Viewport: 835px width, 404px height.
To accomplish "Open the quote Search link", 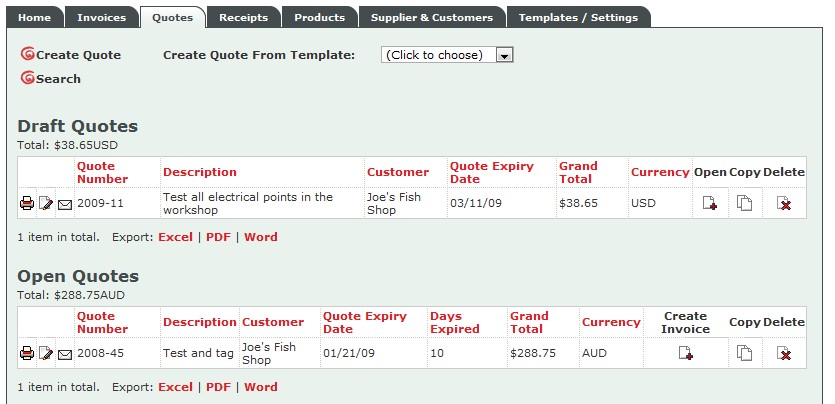I will click(x=58, y=79).
